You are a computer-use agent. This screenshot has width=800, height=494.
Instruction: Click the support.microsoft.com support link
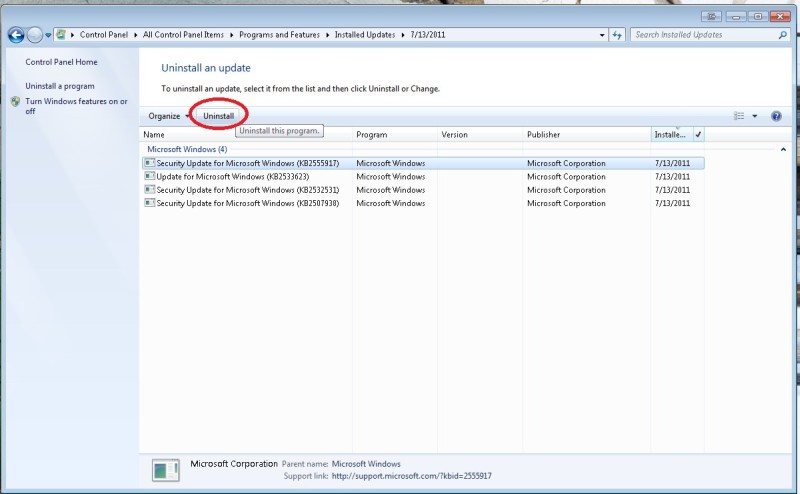tap(412, 476)
